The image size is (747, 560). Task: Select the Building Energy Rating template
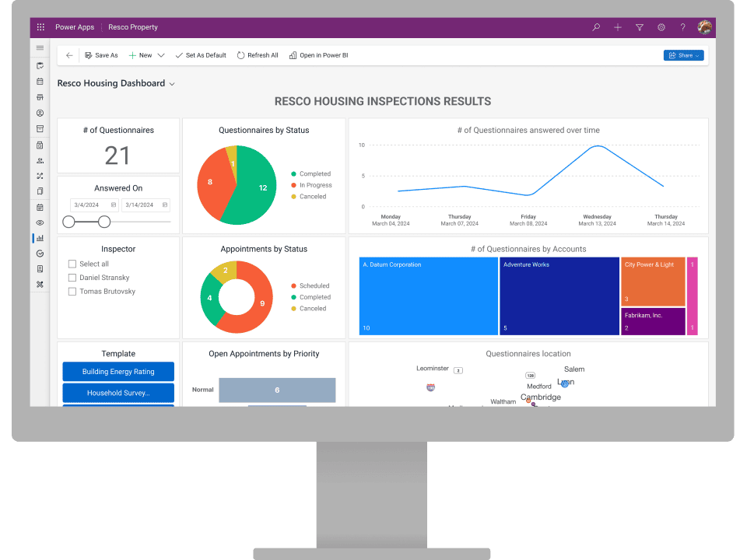[x=118, y=372]
